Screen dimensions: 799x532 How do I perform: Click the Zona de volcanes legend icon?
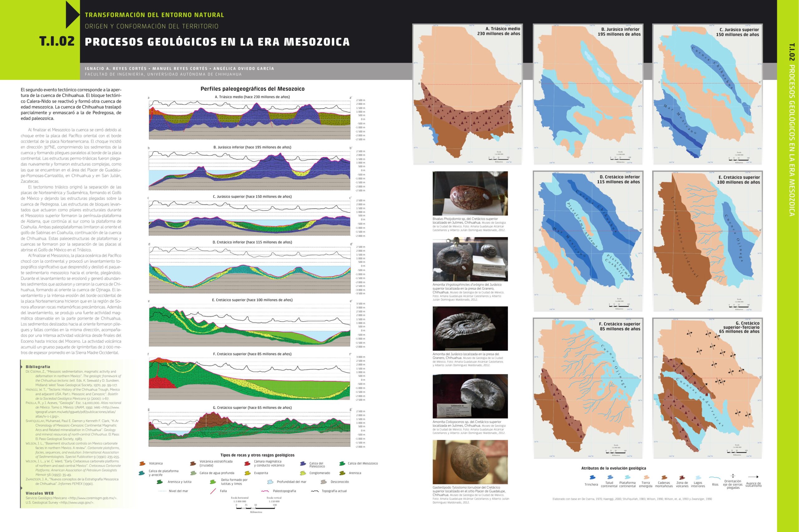click(682, 477)
